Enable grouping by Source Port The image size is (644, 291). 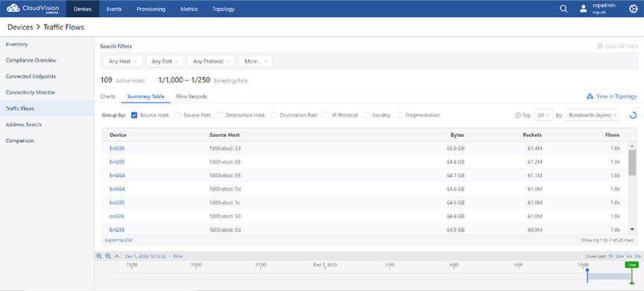[x=177, y=115]
